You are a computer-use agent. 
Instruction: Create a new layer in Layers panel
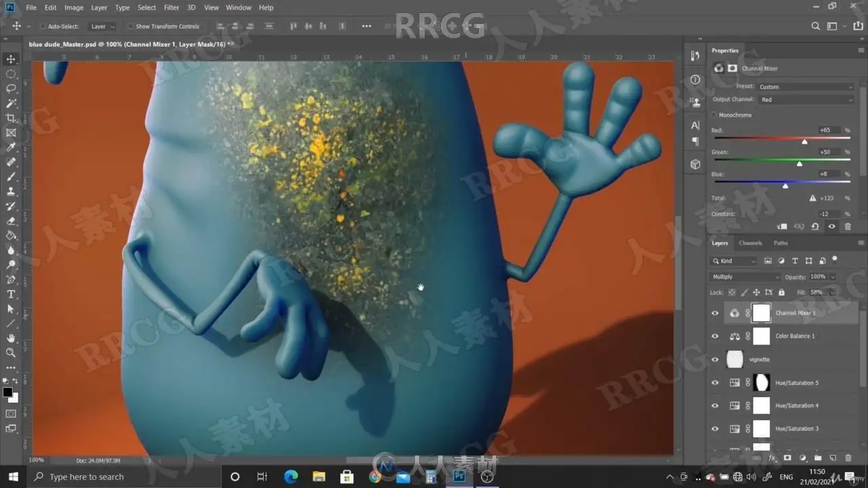(833, 458)
